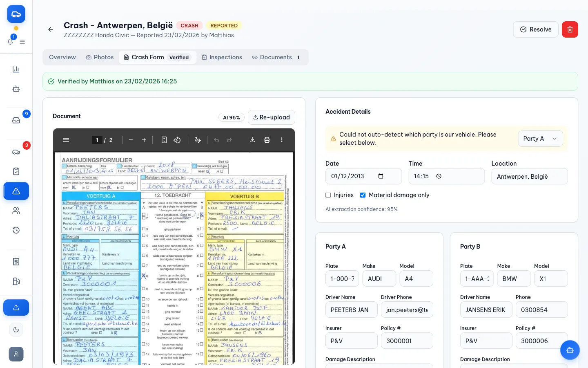Open the vehicles car sidebar icon
Image resolution: width=588 pixels, height=368 pixels.
(x=16, y=152)
